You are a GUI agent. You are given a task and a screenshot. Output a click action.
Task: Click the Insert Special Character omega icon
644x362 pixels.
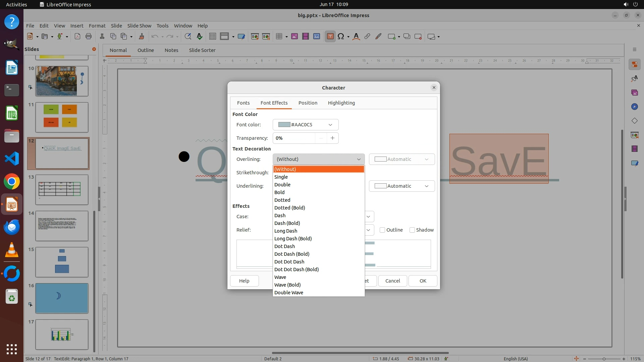341,37
